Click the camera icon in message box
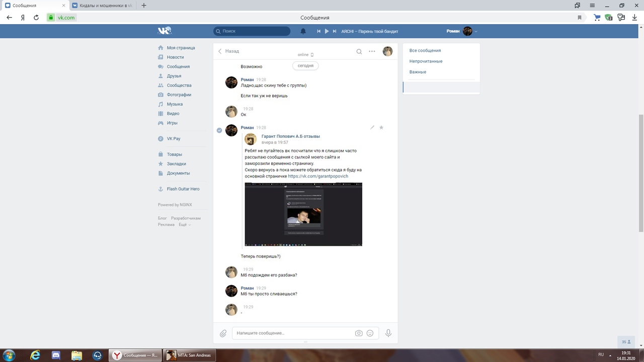The image size is (644, 362). click(359, 333)
